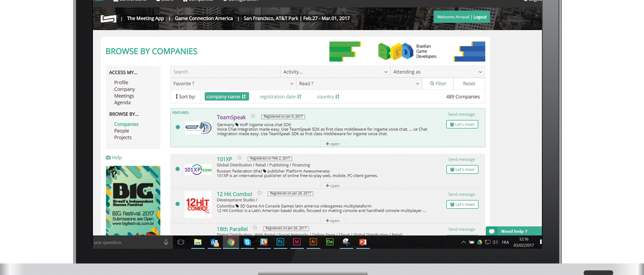The width and height of the screenshot is (644, 275).
Task: Open the 12 Hit Combo! company name link
Action: tap(234, 194)
